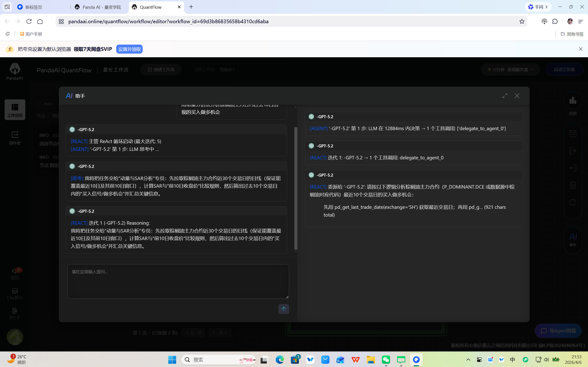This screenshot has height=367, width=588.
Task: Click the refresh icon in the right sidebar
Action: tap(573, 202)
